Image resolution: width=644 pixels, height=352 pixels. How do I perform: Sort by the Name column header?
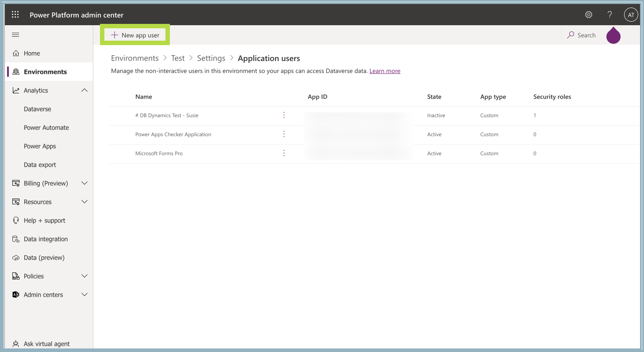point(144,97)
